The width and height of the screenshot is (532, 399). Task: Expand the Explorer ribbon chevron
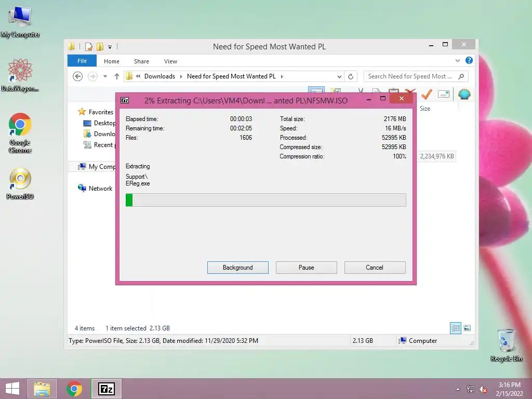[x=457, y=61]
